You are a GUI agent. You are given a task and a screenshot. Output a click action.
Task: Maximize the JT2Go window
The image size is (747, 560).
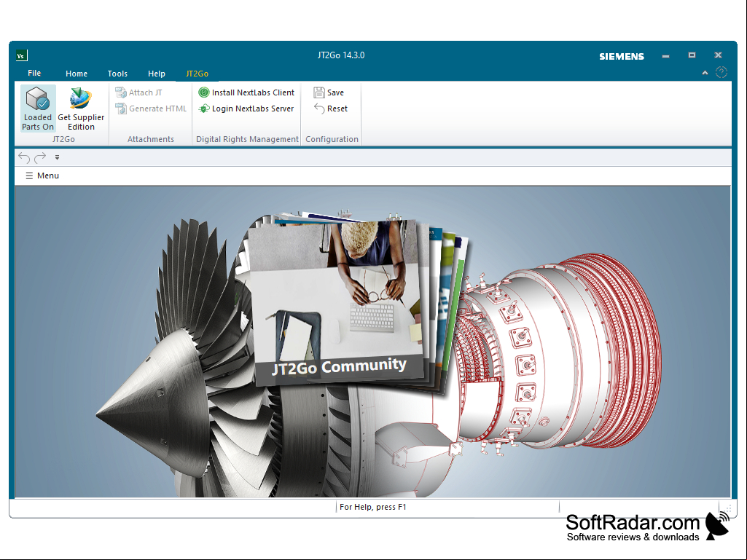coord(692,55)
